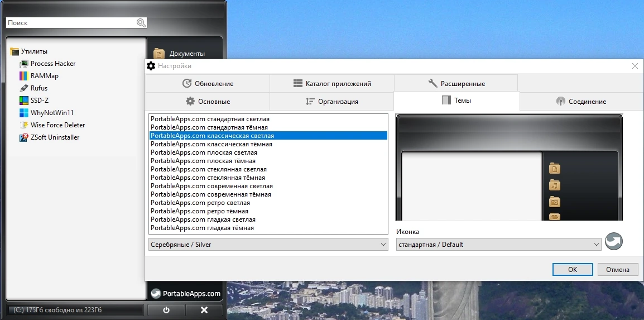Open the Организация tab
Image resolution: width=644 pixels, height=320 pixels.
(332, 101)
